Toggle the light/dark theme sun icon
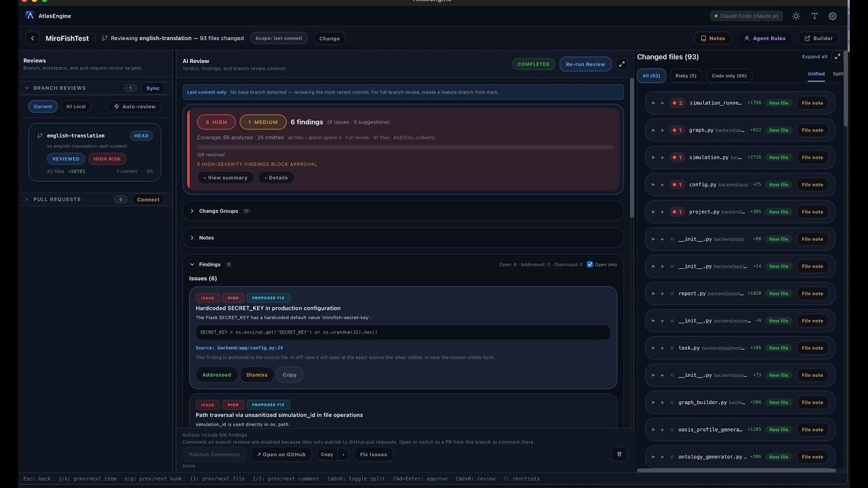Image resolution: width=868 pixels, height=488 pixels. (796, 16)
